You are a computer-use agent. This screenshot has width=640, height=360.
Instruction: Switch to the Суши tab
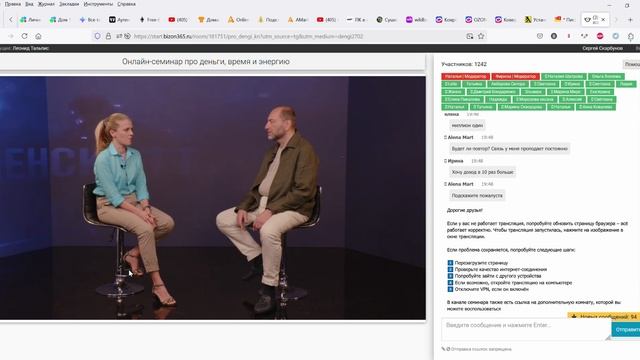(387, 20)
